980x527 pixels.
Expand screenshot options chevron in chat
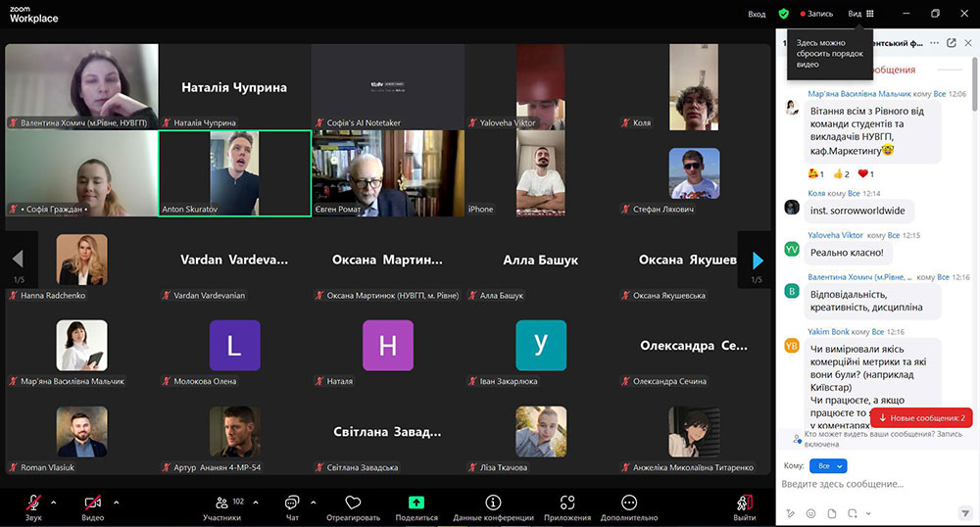pyautogui.click(x=868, y=514)
